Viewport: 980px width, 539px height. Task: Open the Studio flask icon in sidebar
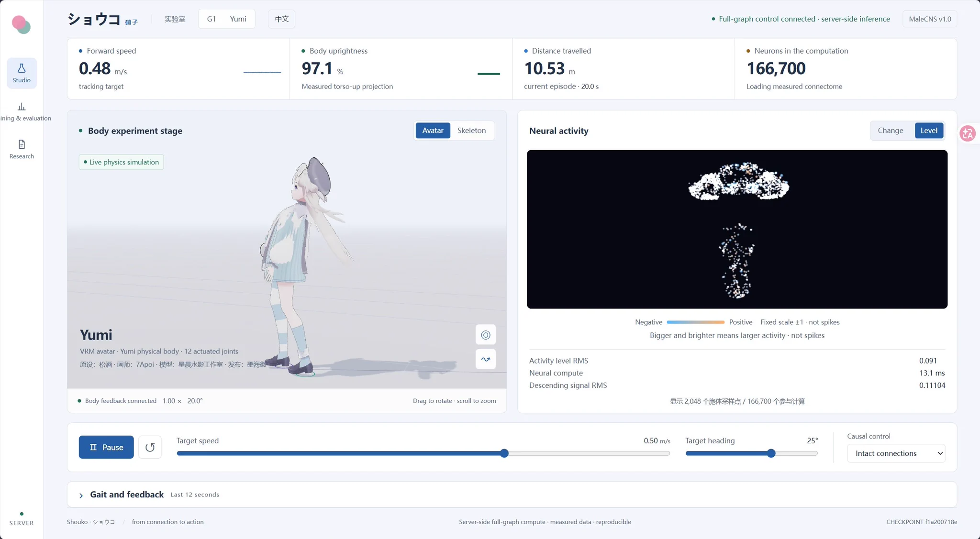point(22,73)
